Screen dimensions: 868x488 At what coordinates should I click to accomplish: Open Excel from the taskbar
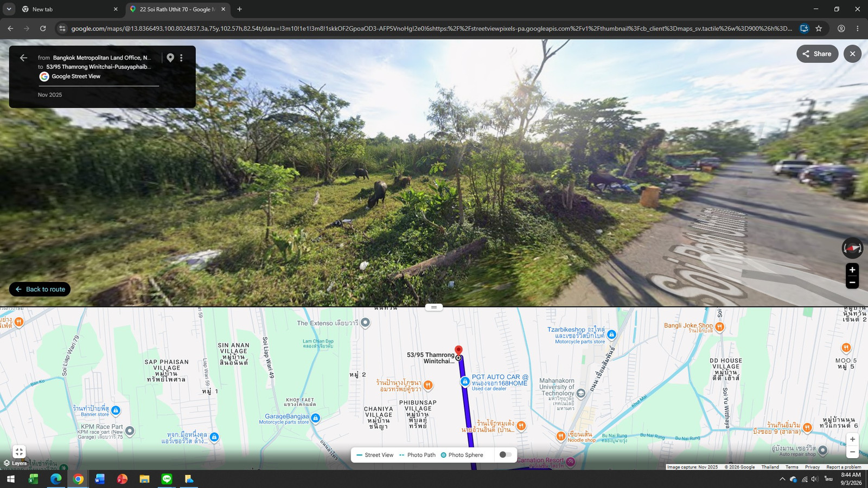[33, 479]
